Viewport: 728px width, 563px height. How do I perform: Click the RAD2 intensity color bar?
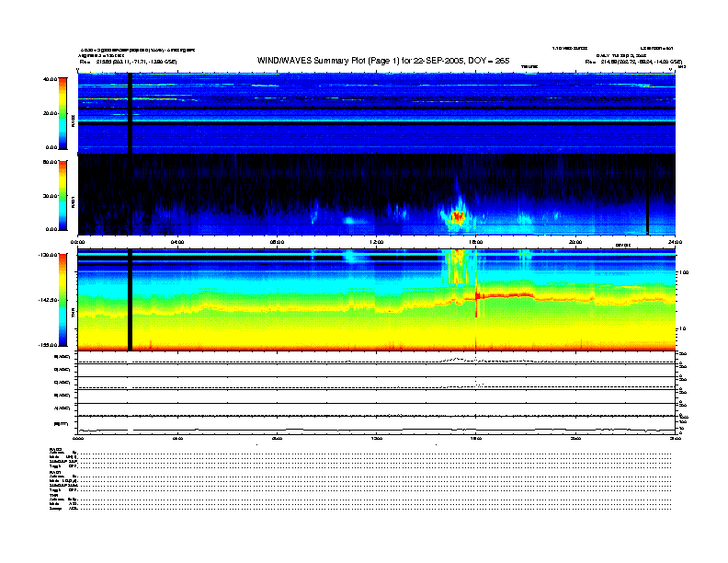[x=63, y=113]
